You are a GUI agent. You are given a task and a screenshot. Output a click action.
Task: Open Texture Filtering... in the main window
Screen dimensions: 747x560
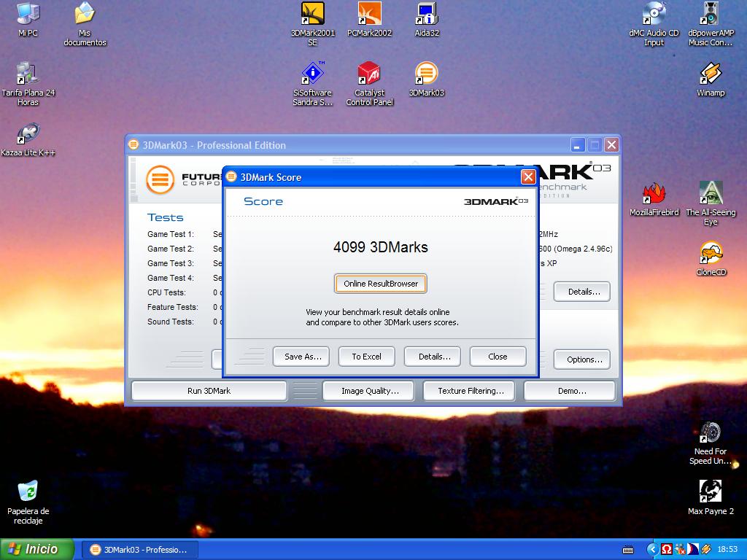(469, 391)
